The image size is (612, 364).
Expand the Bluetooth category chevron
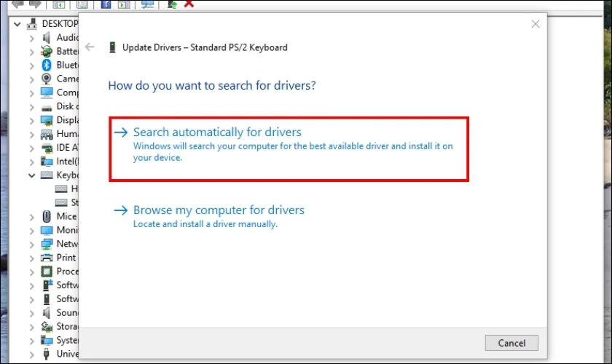coord(31,66)
